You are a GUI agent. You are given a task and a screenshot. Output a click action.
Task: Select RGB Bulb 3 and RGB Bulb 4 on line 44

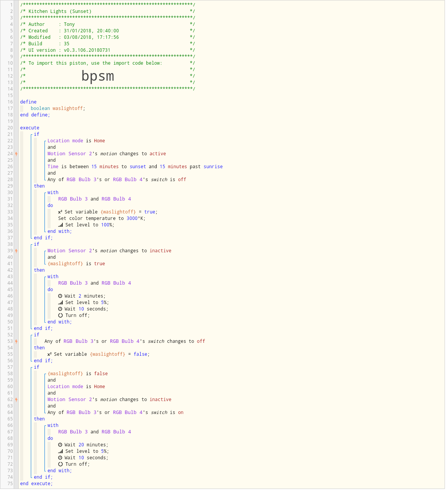pyautogui.click(x=95, y=283)
